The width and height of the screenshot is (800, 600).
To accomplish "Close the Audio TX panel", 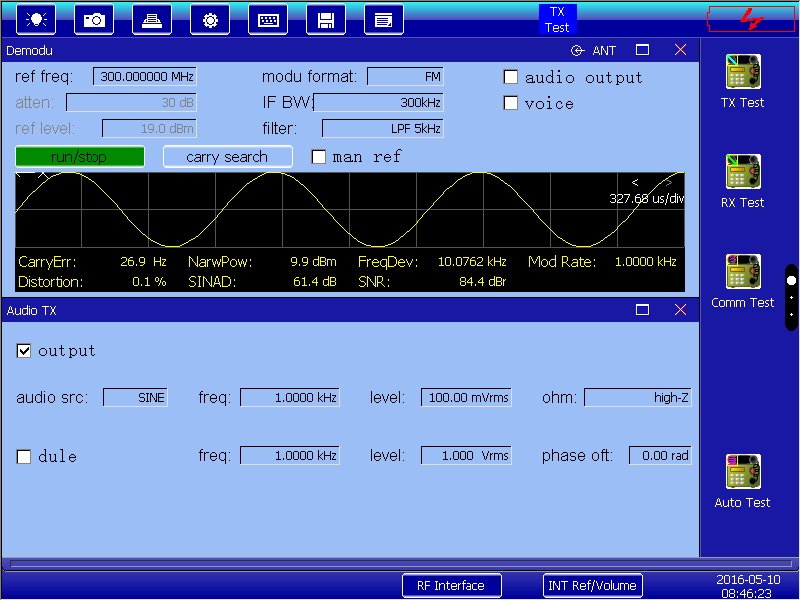I will pyautogui.click(x=680, y=310).
